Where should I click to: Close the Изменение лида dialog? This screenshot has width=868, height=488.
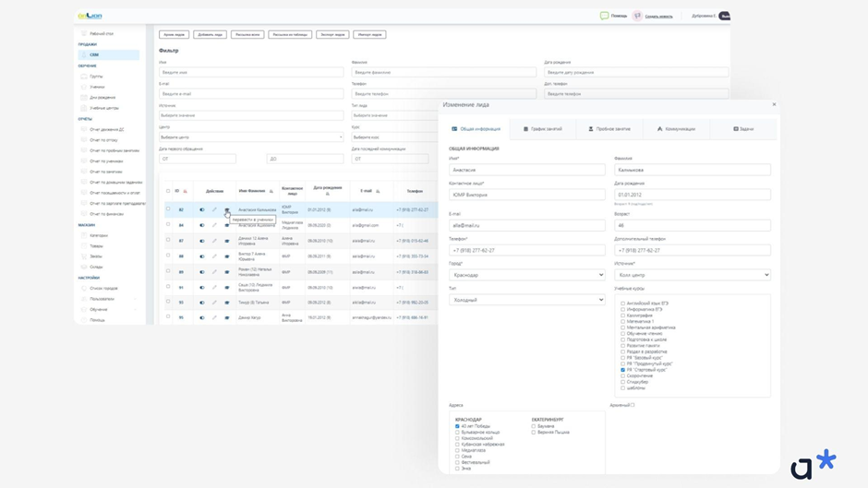pyautogui.click(x=774, y=104)
